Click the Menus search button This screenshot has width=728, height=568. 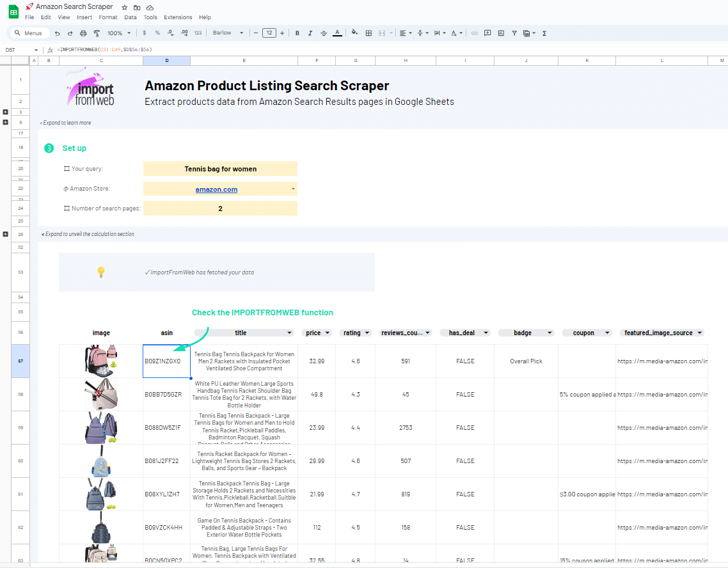pyautogui.click(x=29, y=33)
